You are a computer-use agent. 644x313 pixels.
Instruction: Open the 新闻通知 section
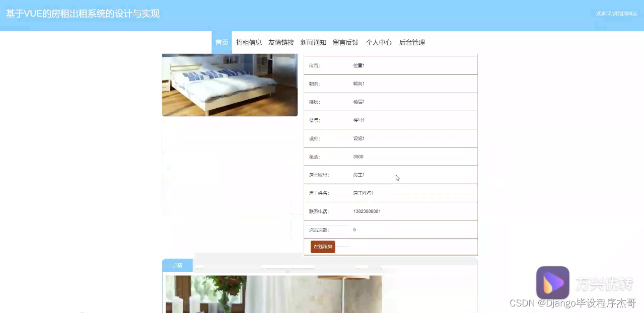pyautogui.click(x=313, y=42)
